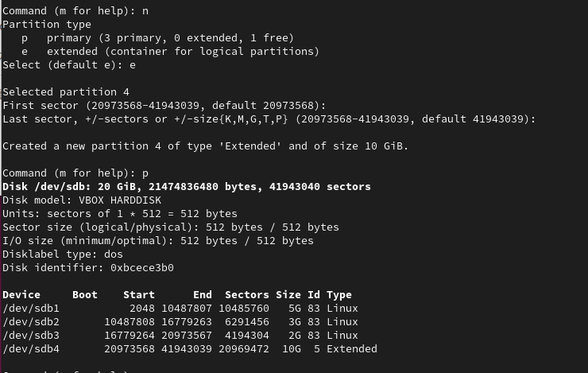Click the 'Created a new partition 4' message
588x373 pixels.
205,146
